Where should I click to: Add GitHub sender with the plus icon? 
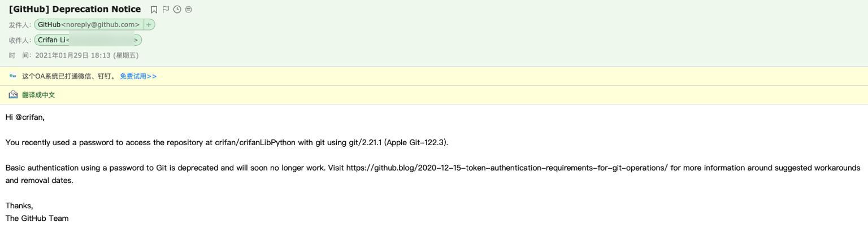(149, 25)
